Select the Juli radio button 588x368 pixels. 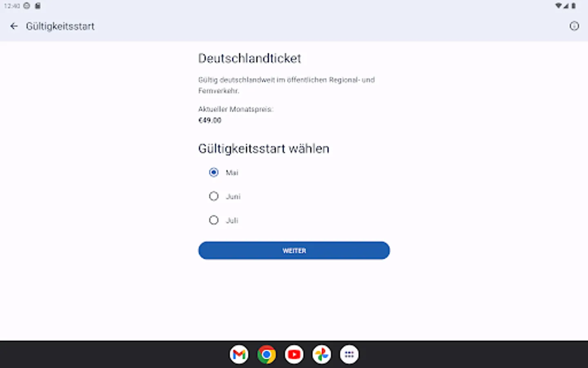(x=214, y=220)
